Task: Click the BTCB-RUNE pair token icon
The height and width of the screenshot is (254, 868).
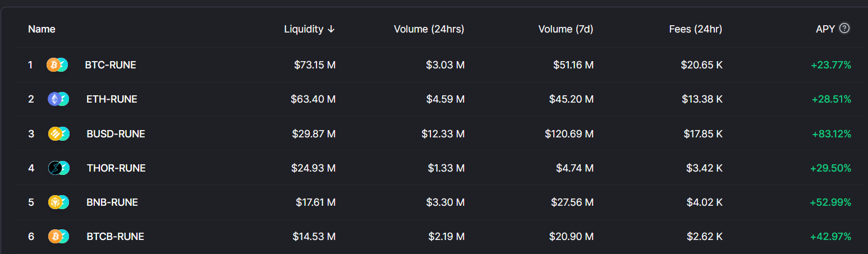Action: click(58, 237)
